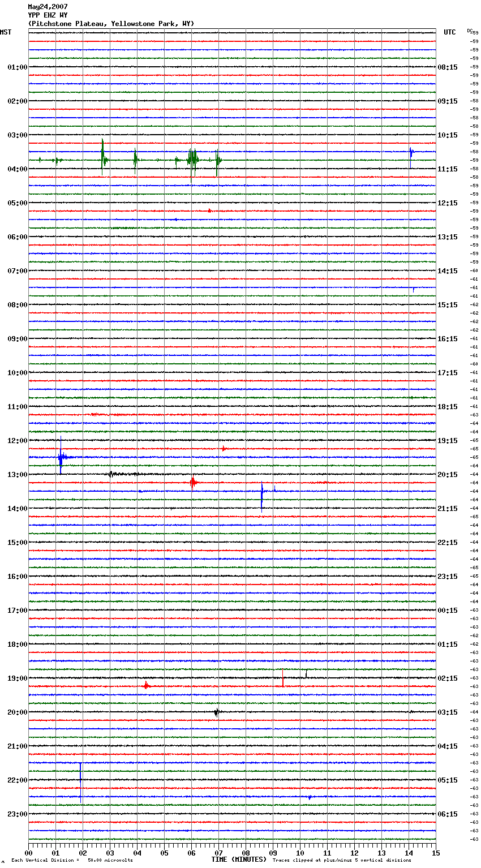Select the 15:00 MST time label
481x868 pixels.
(x=18, y=543)
